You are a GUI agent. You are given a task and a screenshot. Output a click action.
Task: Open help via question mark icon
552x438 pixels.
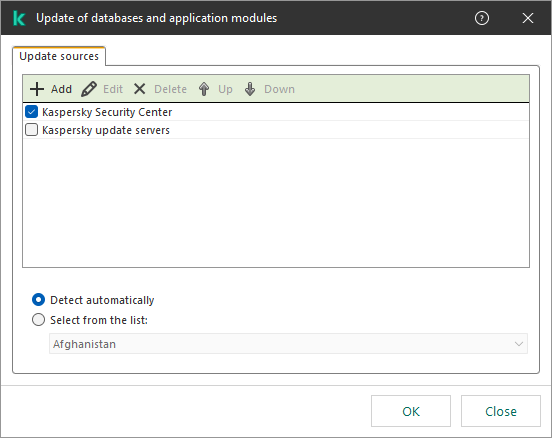482,18
